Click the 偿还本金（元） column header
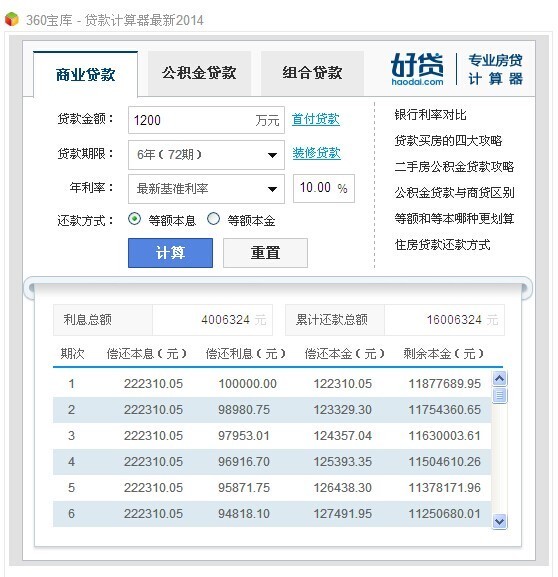558x577 pixels. pos(345,354)
